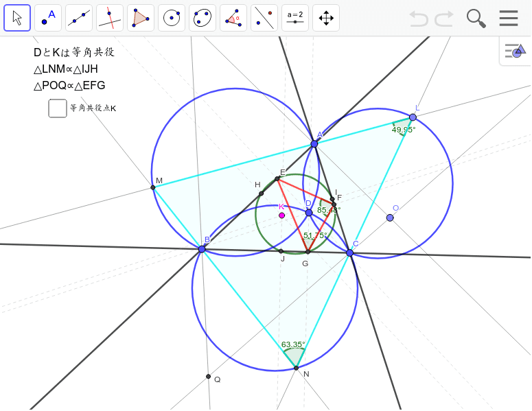Image resolution: width=532 pixels, height=411 pixels.
Task: Click point A on the diagram
Action: click(x=314, y=144)
